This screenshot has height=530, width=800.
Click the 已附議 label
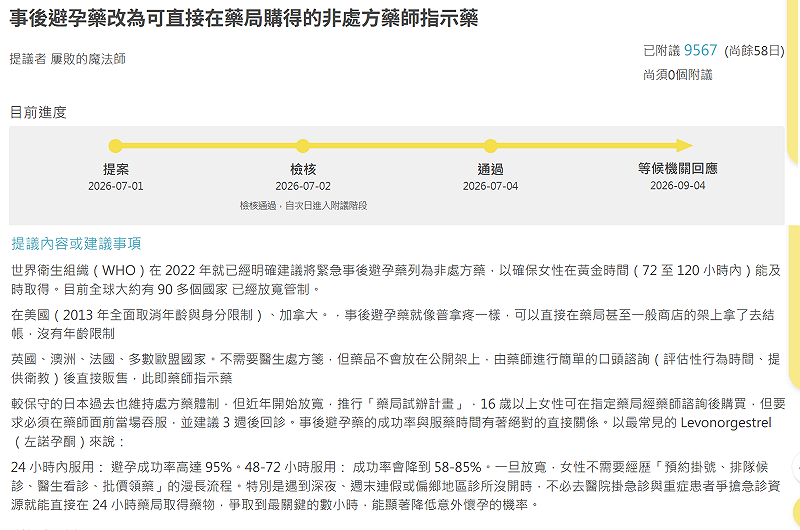662,51
